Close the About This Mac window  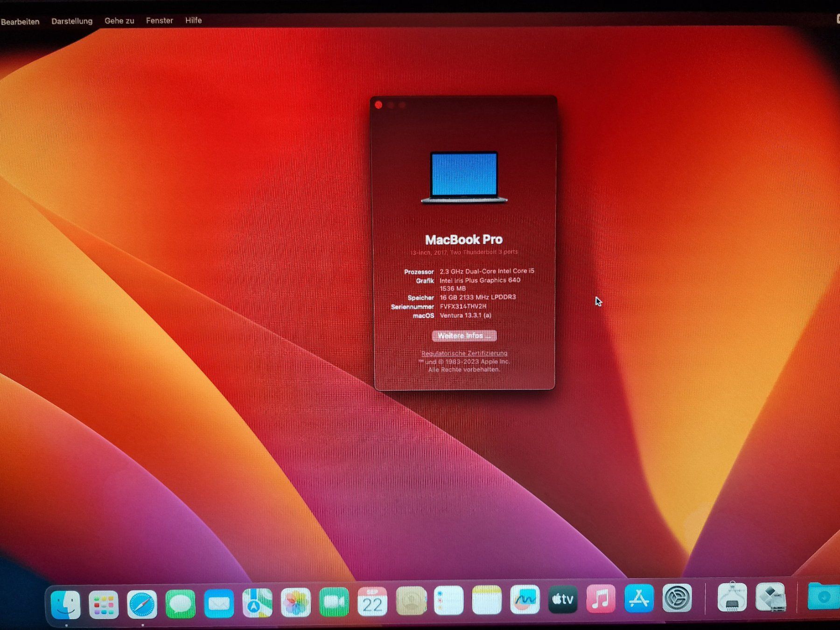point(378,105)
